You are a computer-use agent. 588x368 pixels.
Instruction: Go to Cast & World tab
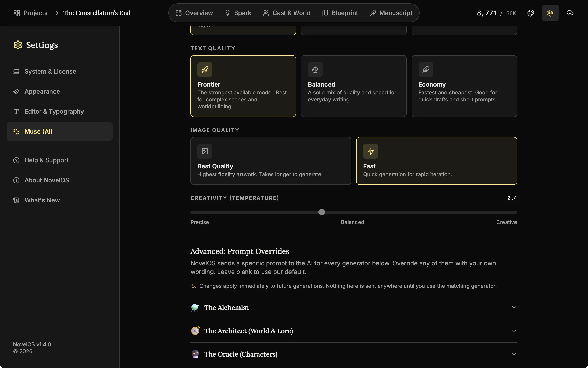[x=287, y=13]
